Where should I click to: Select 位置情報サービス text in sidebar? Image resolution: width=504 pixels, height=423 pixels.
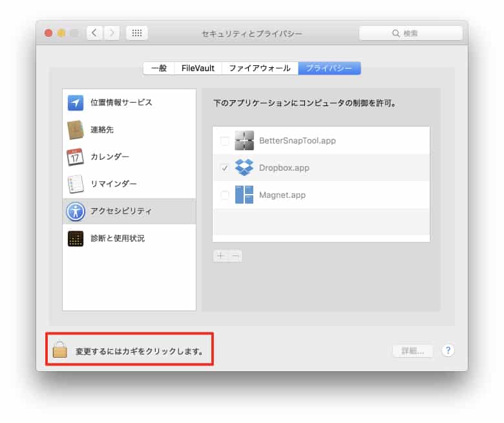coord(121,103)
